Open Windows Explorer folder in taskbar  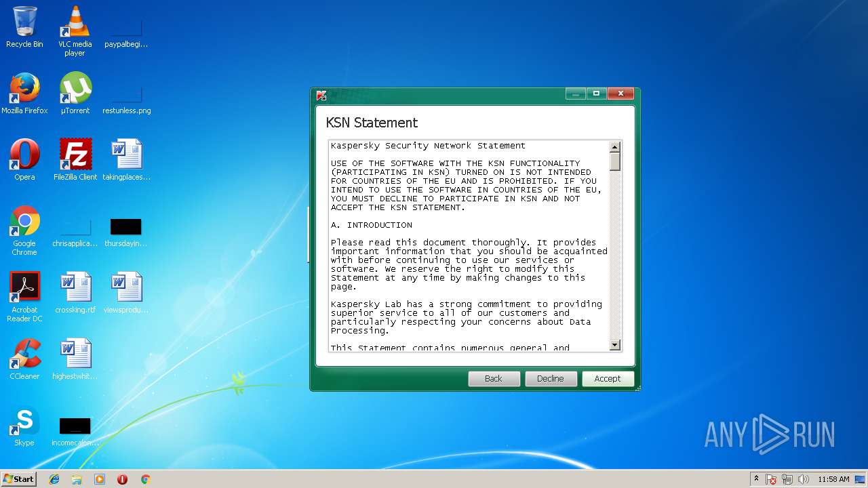pos(77,479)
